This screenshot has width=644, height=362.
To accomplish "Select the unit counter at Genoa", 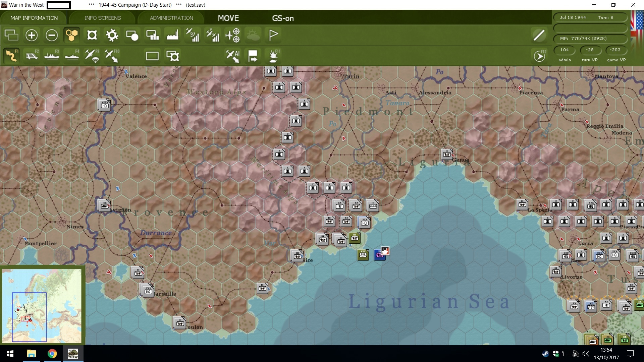I will pyautogui.click(x=447, y=154).
